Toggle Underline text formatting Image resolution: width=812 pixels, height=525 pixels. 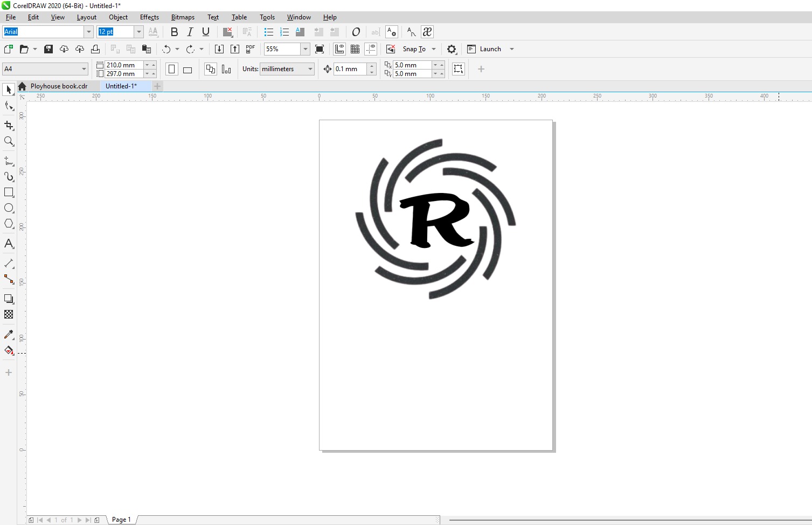[x=205, y=32]
